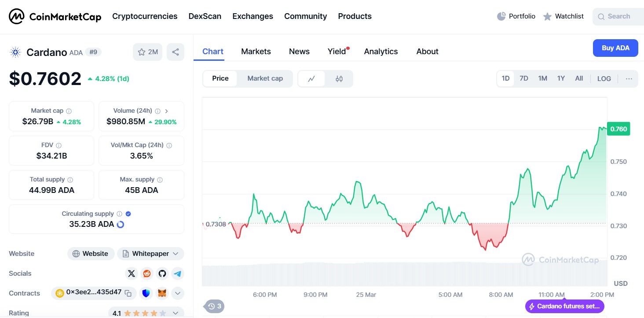The height and width of the screenshot is (318, 644).
Task: Open Cardano's GitHub repository icon
Action: [x=162, y=274]
